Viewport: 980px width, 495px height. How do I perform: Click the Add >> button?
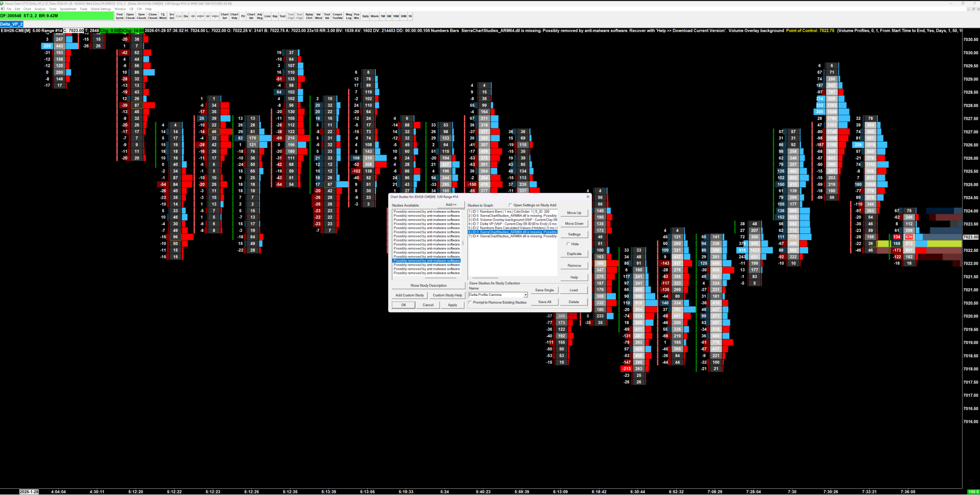(x=451, y=205)
